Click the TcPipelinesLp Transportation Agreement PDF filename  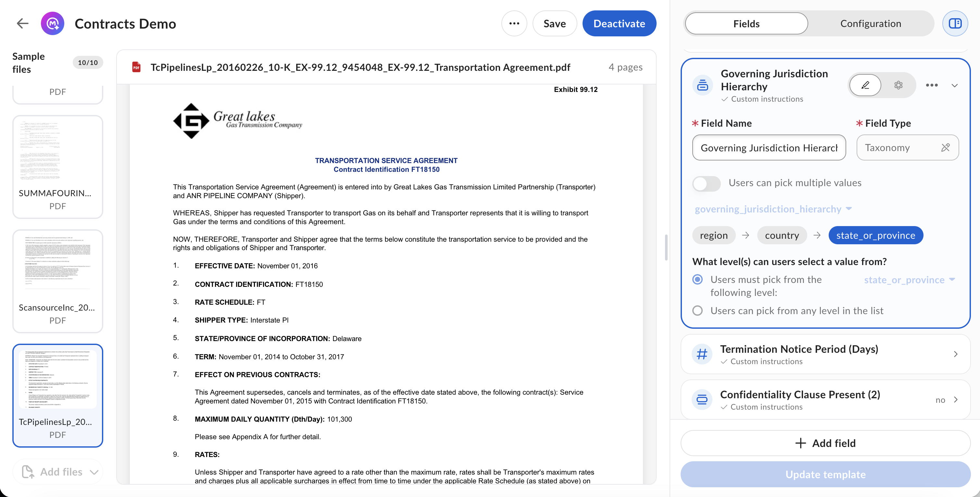click(360, 67)
